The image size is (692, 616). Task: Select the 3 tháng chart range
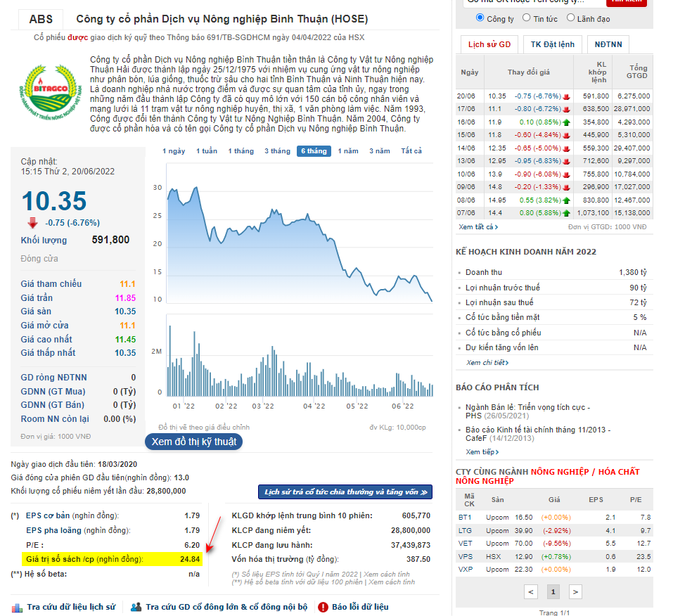(x=278, y=151)
